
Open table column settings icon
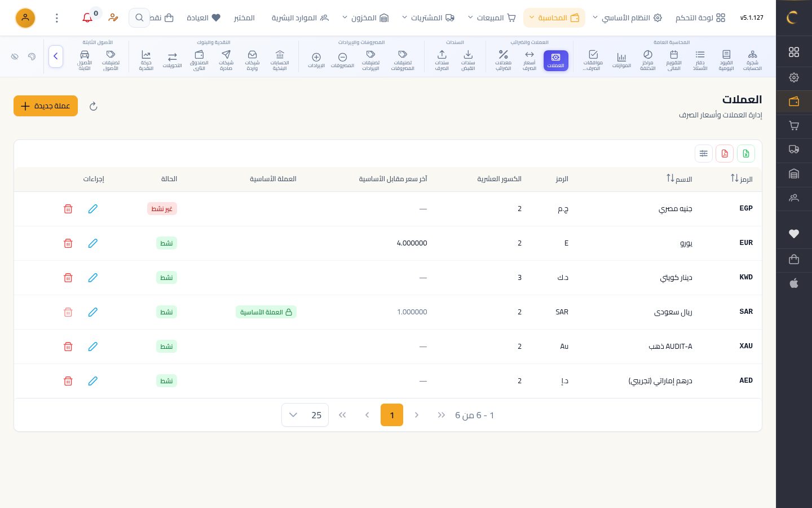704,154
